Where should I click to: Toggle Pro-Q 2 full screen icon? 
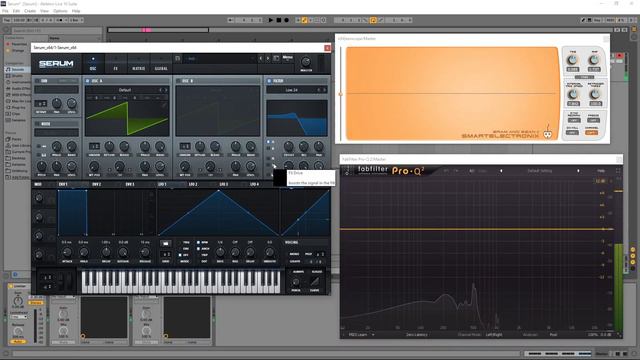[x=618, y=171]
